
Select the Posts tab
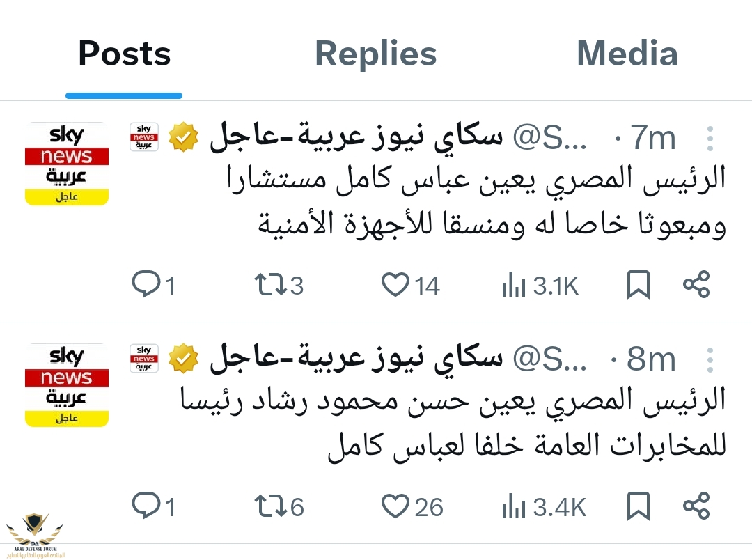124,54
